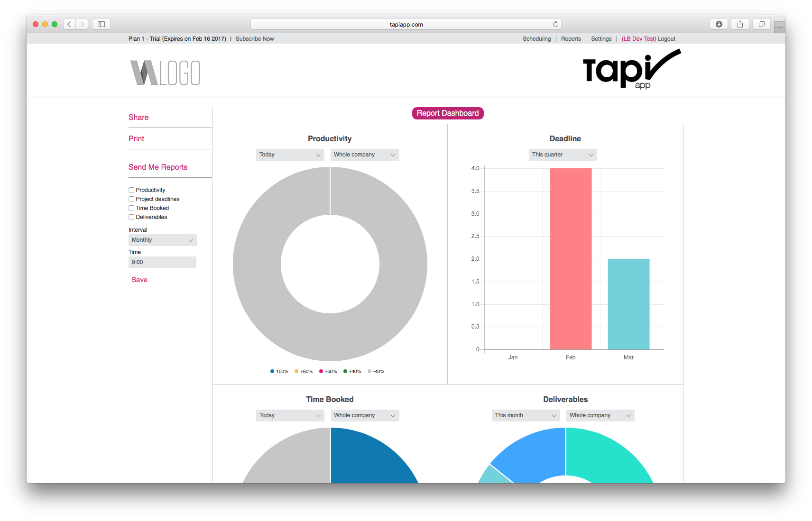Image resolution: width=812 pixels, height=521 pixels.
Task: Log out via Logout link
Action: (x=666, y=39)
